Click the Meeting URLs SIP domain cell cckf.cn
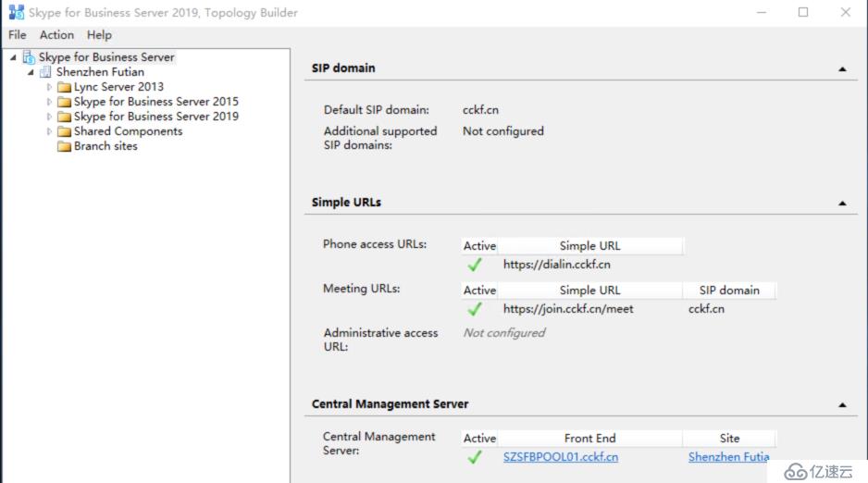The width and height of the screenshot is (868, 483). click(706, 309)
